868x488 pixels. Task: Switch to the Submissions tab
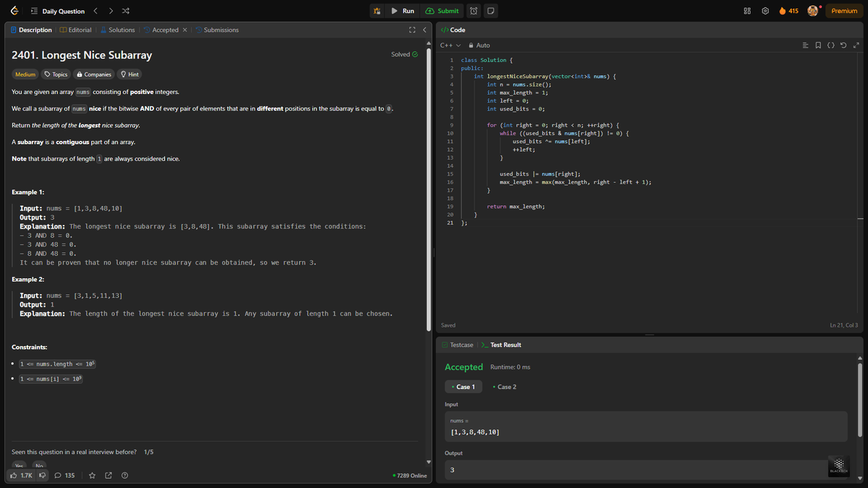coord(217,30)
